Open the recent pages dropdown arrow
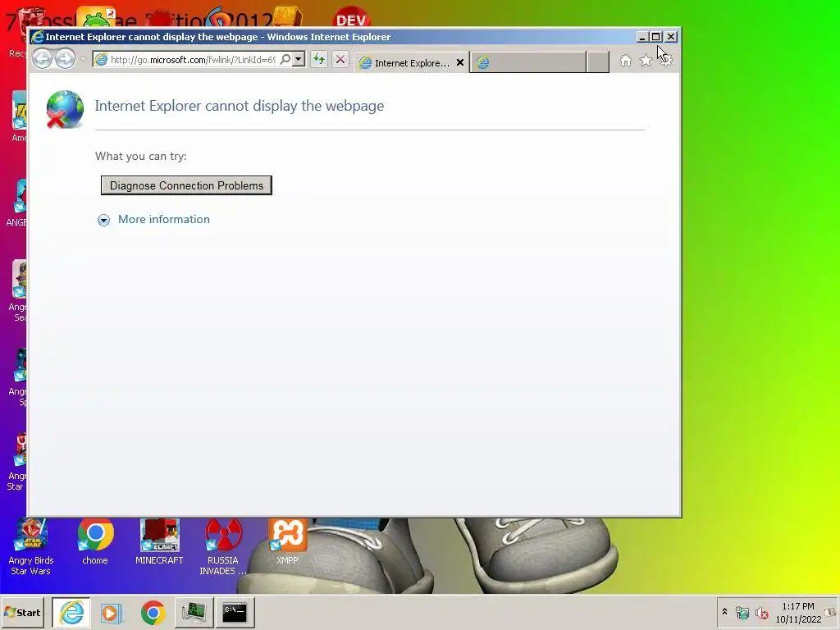 coord(83,59)
